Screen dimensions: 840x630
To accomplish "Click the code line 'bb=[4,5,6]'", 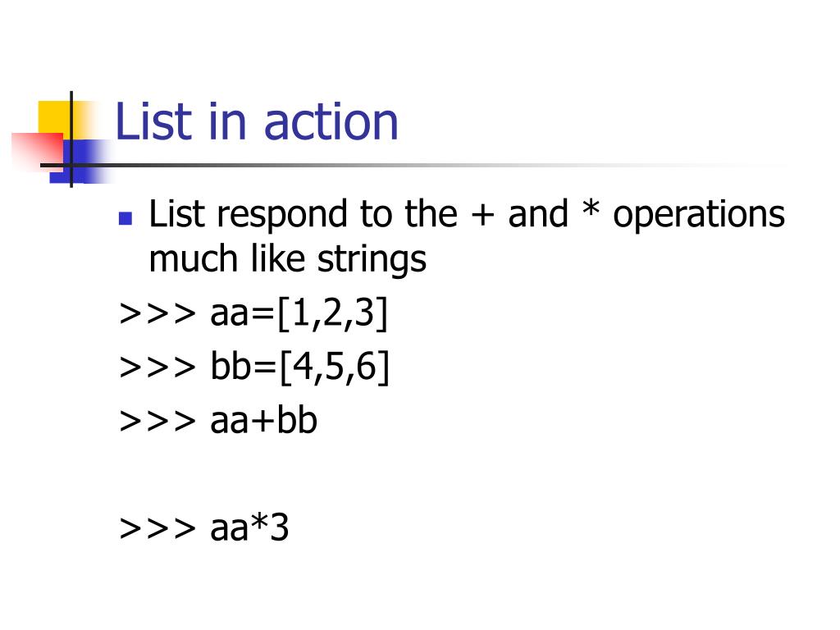I will 299,367.
